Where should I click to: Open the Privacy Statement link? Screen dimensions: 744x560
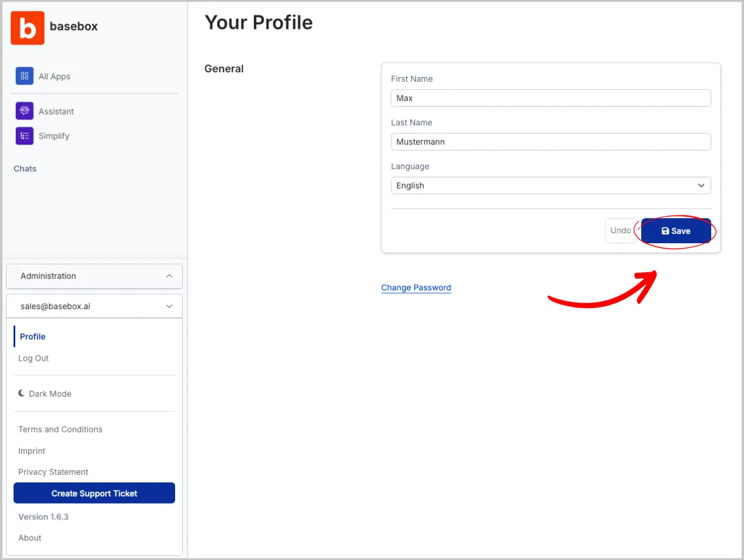pos(53,472)
